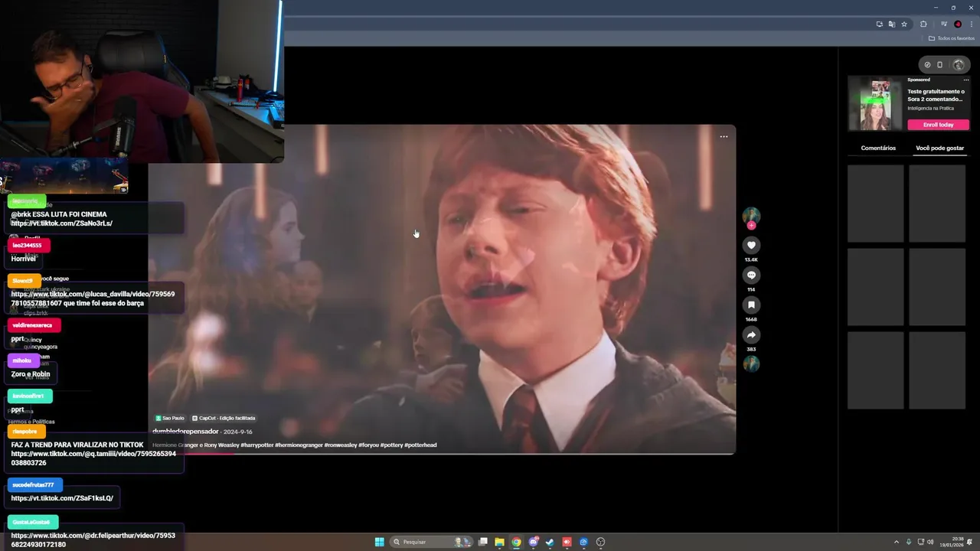The width and height of the screenshot is (980, 551).
Task: Open the sponsored ad thumbnail
Action: [x=876, y=103]
